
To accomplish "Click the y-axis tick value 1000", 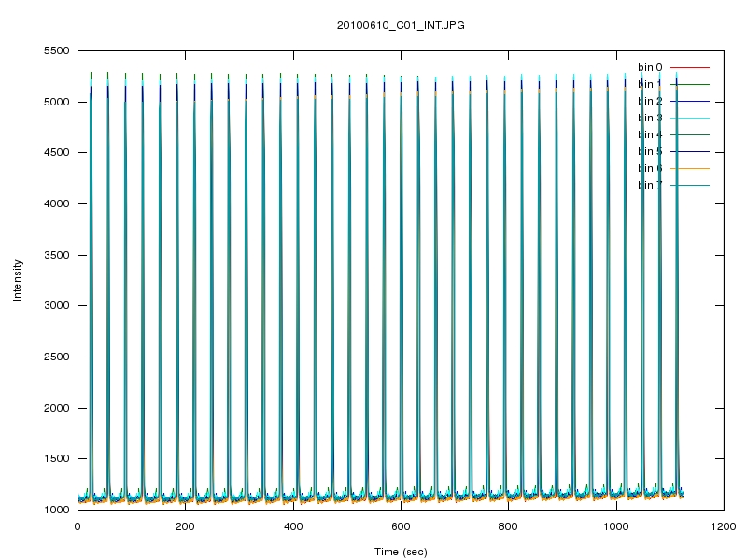I will click(x=57, y=510).
